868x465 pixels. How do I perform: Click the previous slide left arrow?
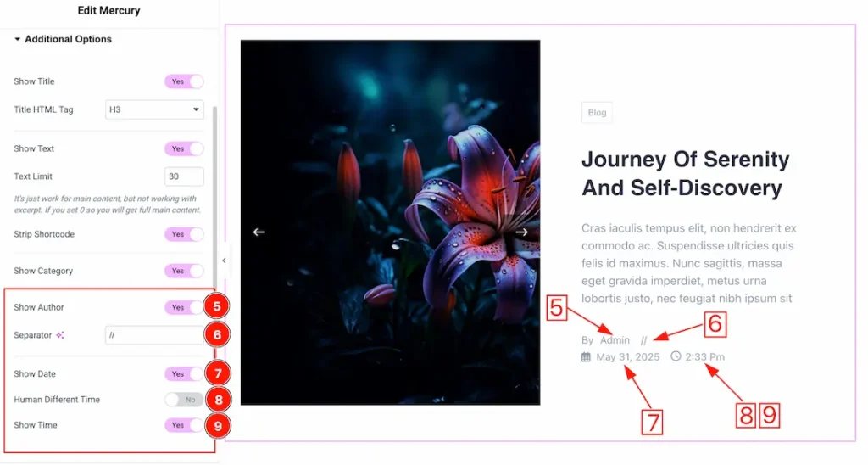[259, 232]
